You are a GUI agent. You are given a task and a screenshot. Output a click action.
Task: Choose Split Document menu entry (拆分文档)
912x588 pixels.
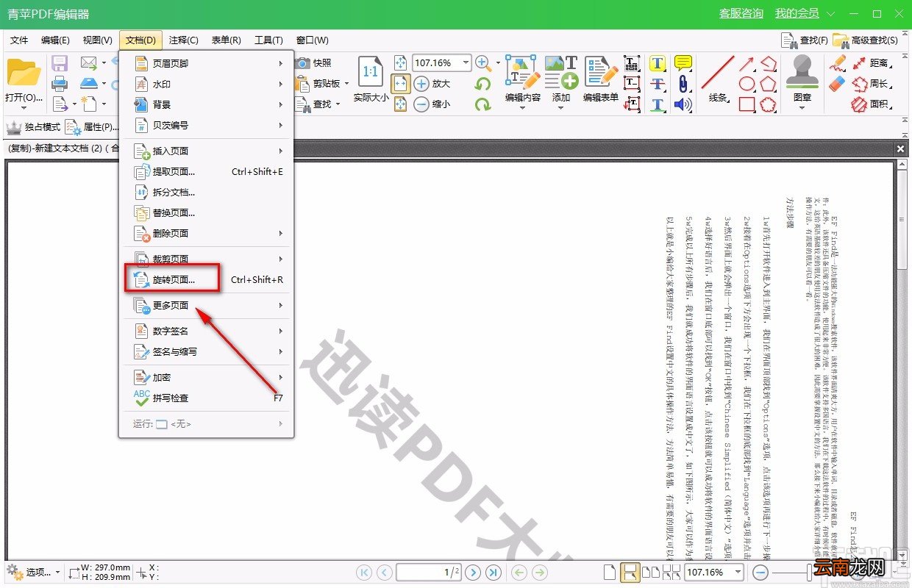click(x=207, y=193)
